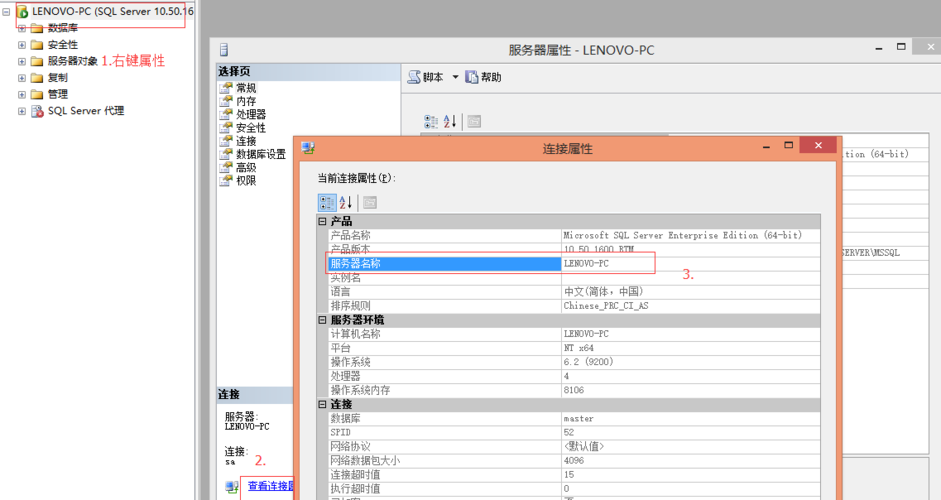Viewport: 941px width, 500px height.
Task: Click categorized view icon in 连接属性 dialog
Action: click(327, 202)
